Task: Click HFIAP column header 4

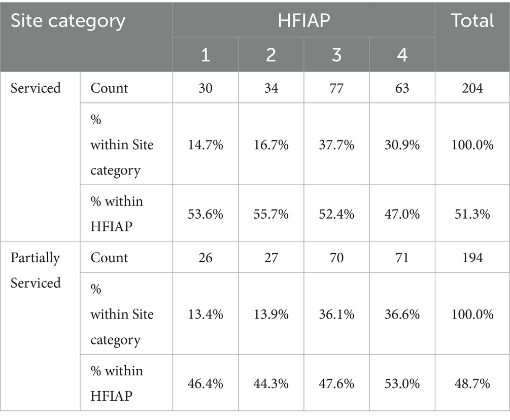Action: [402, 54]
